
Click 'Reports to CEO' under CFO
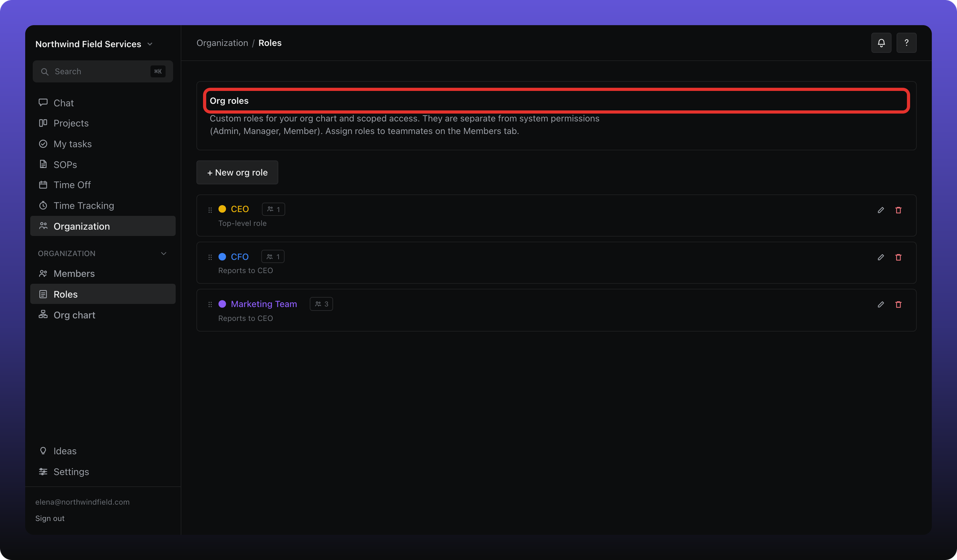point(245,271)
